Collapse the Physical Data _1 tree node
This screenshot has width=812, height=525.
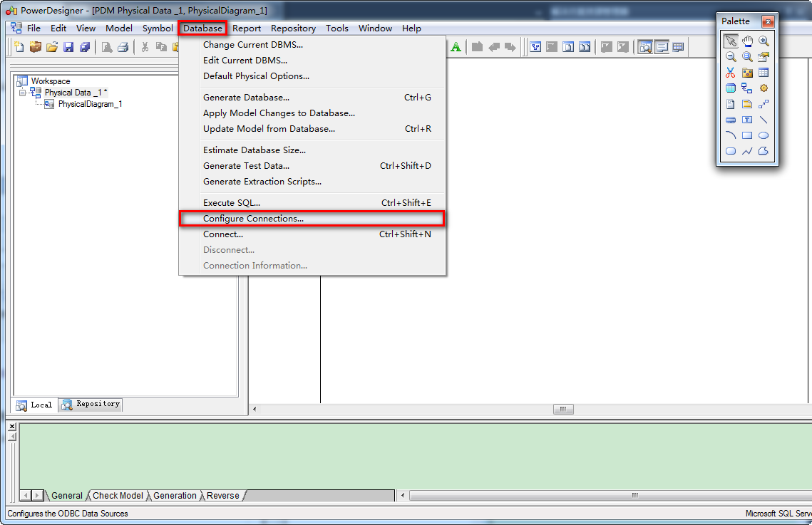tap(21, 92)
